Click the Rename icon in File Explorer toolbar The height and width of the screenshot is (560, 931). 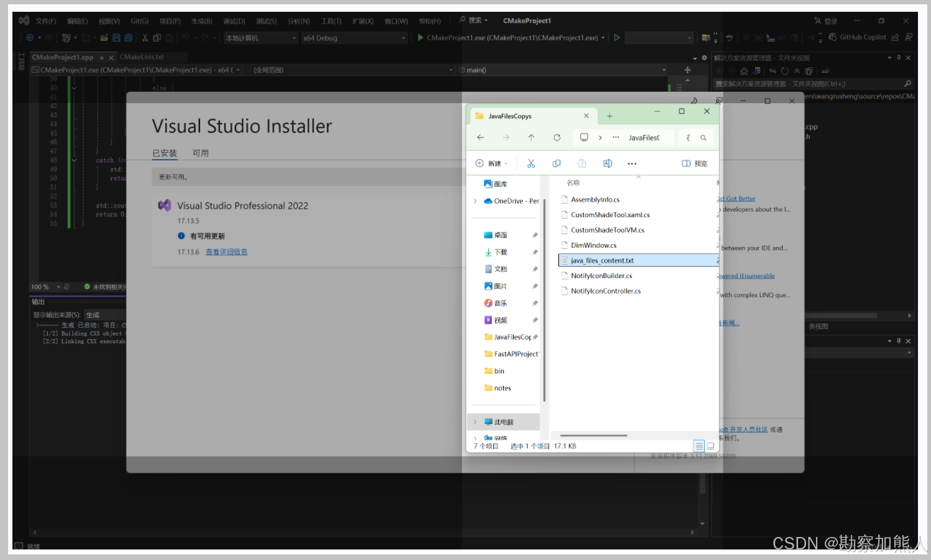point(607,163)
